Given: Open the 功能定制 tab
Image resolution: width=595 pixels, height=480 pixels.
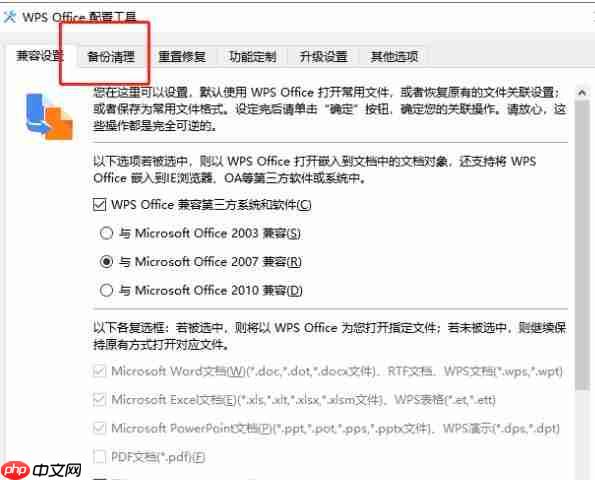Looking at the screenshot, I should [x=253, y=57].
